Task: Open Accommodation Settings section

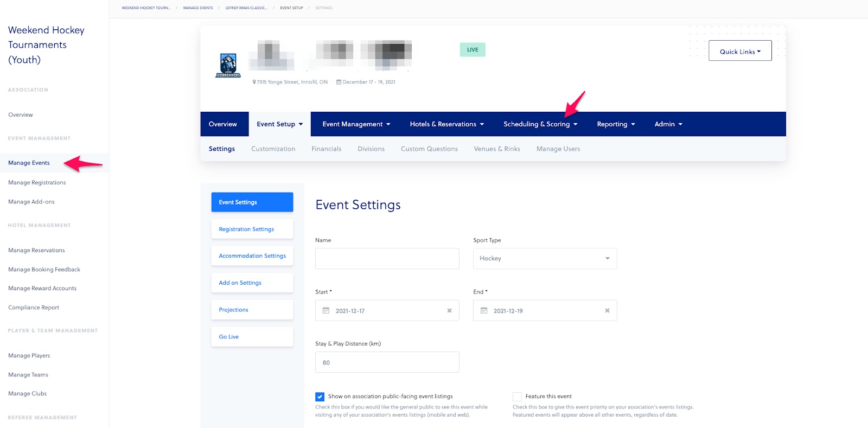Action: pos(252,256)
